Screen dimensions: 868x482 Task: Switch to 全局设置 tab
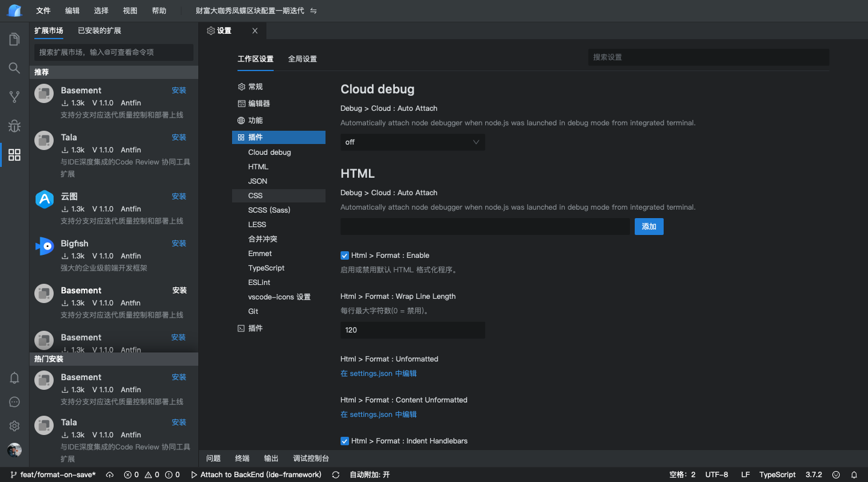point(303,59)
